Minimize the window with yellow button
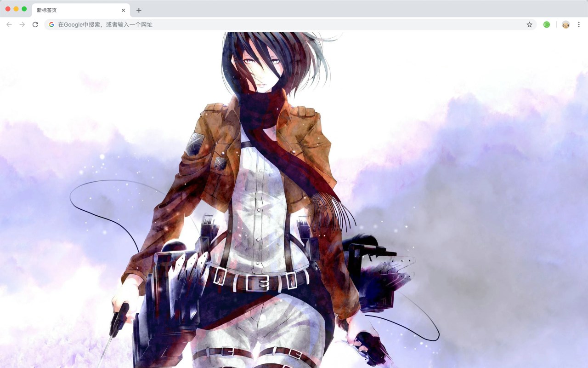588x368 pixels. (16, 9)
